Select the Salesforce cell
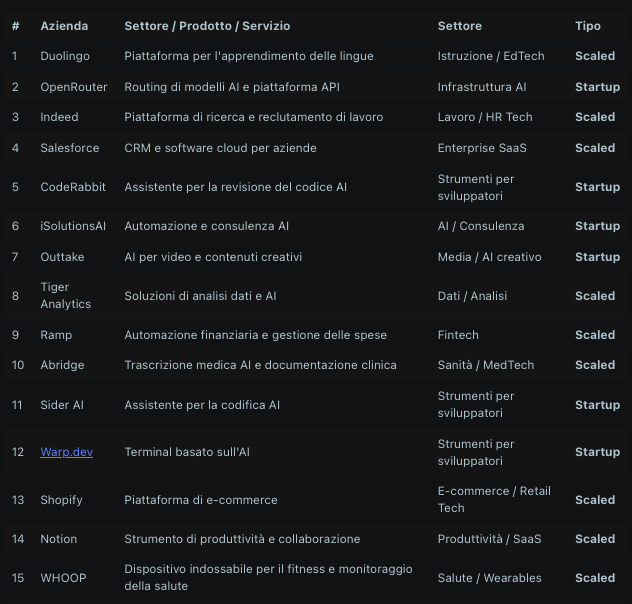 pyautogui.click(x=69, y=148)
